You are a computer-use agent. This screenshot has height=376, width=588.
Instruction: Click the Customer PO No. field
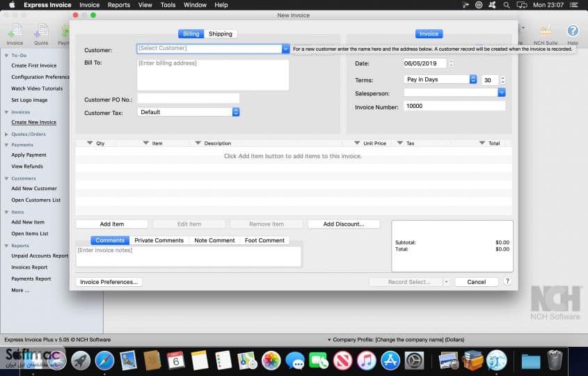pyautogui.click(x=189, y=99)
